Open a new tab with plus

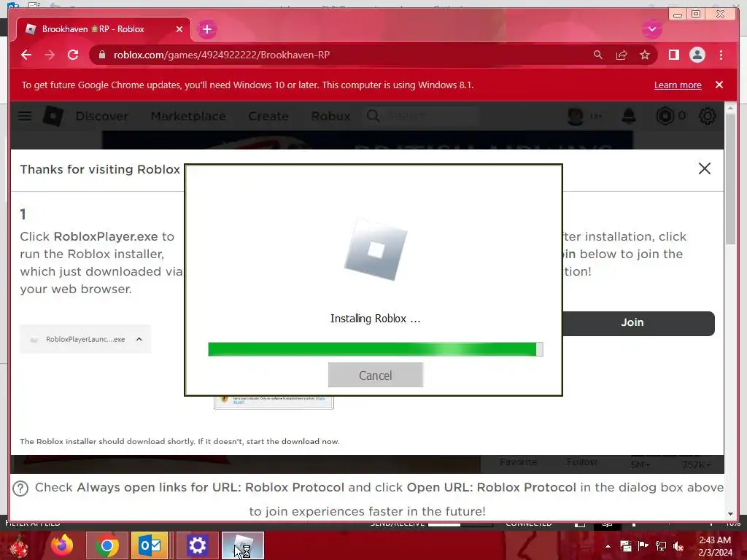(x=206, y=29)
